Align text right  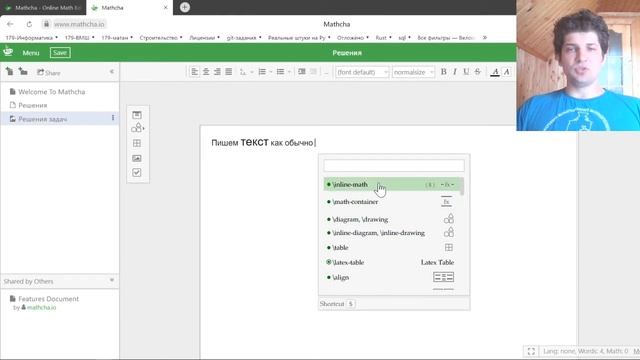click(217, 72)
